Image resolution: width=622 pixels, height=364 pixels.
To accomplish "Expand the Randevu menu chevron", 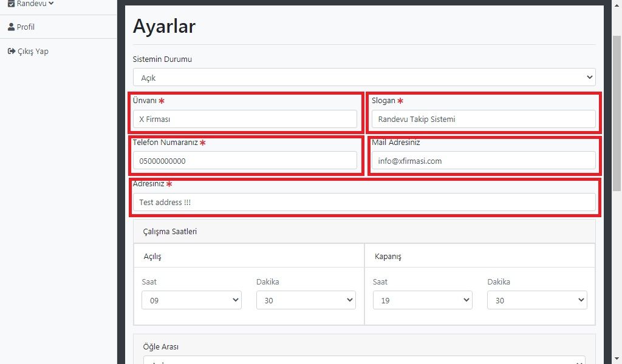I will pos(51,3).
